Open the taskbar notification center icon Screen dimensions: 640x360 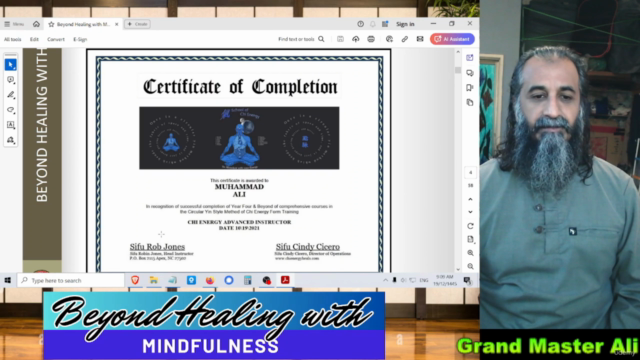point(467,280)
